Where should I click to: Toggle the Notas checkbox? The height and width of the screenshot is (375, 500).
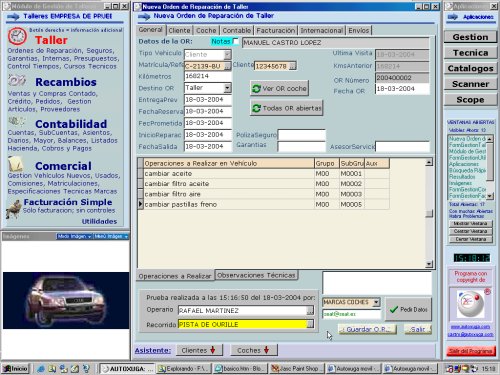tap(236, 41)
